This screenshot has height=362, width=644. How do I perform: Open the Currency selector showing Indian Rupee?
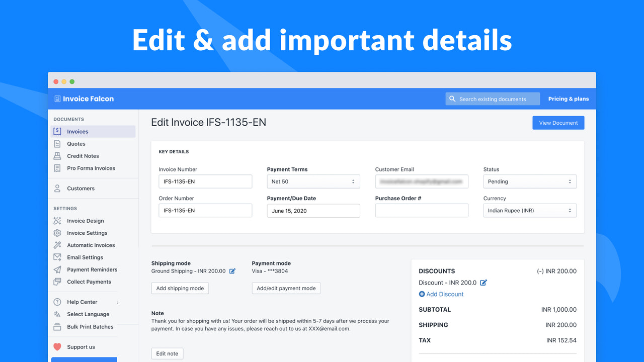click(x=529, y=210)
